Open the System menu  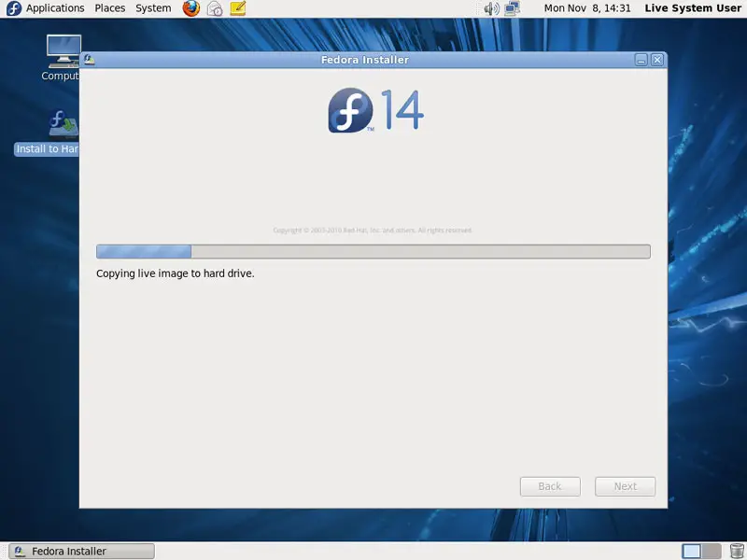[153, 8]
